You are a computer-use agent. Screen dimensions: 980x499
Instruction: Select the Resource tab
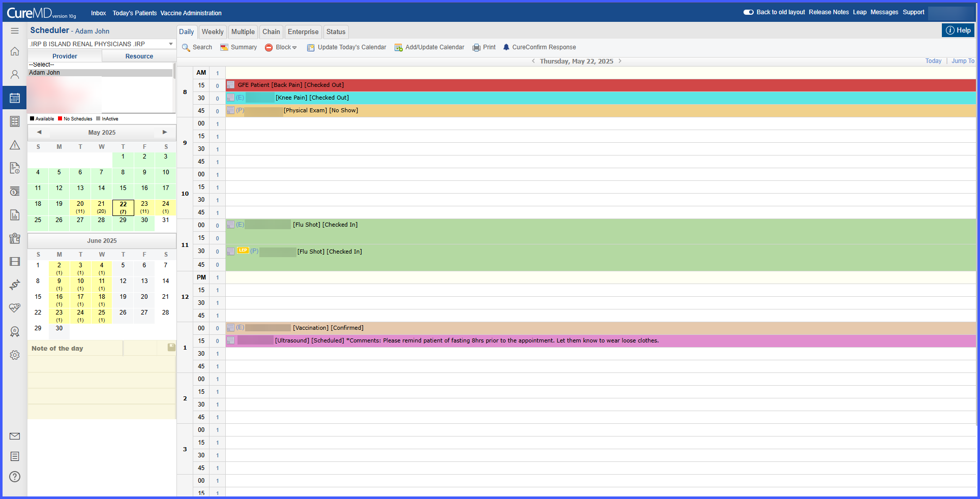139,56
